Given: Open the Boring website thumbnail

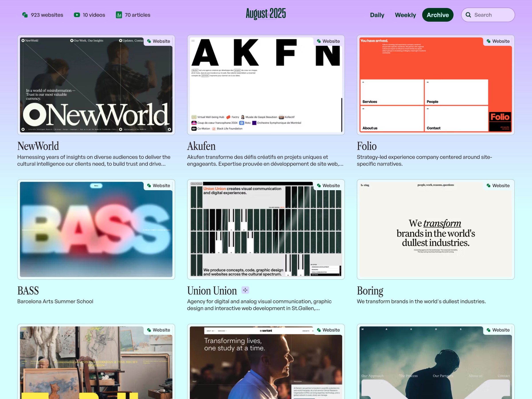Looking at the screenshot, I should tap(436, 229).
